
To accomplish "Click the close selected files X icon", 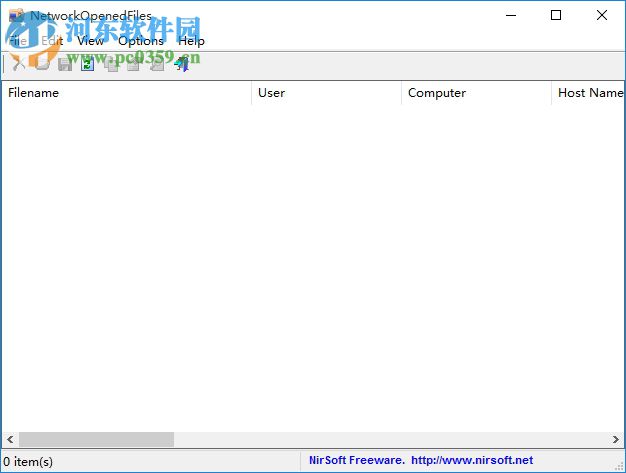I will pos(18,64).
